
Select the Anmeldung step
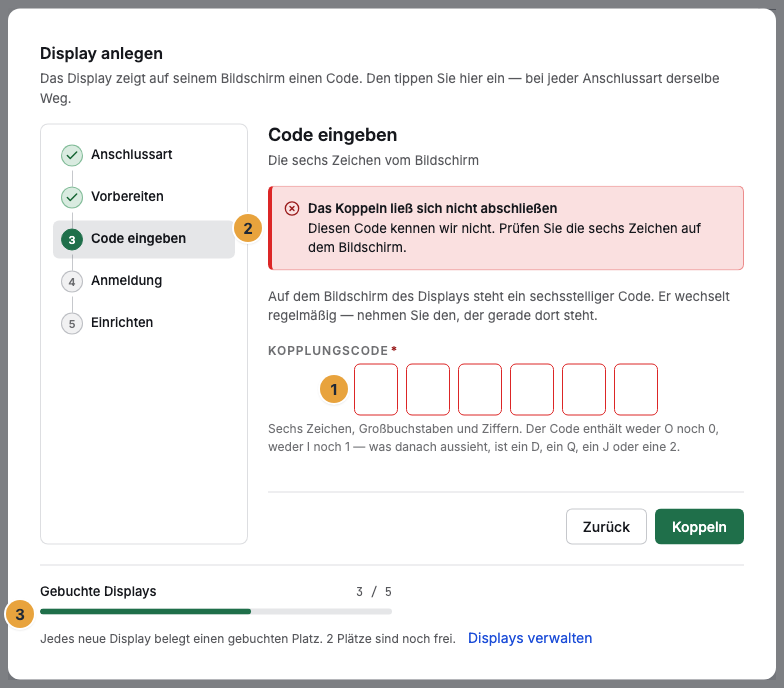click(x=144, y=280)
